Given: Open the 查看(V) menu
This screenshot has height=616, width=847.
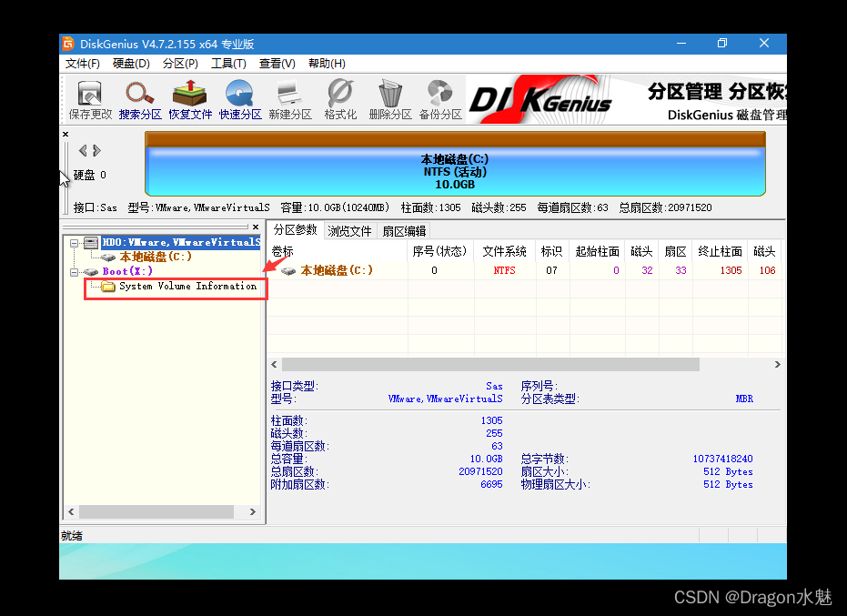Looking at the screenshot, I should (x=277, y=64).
